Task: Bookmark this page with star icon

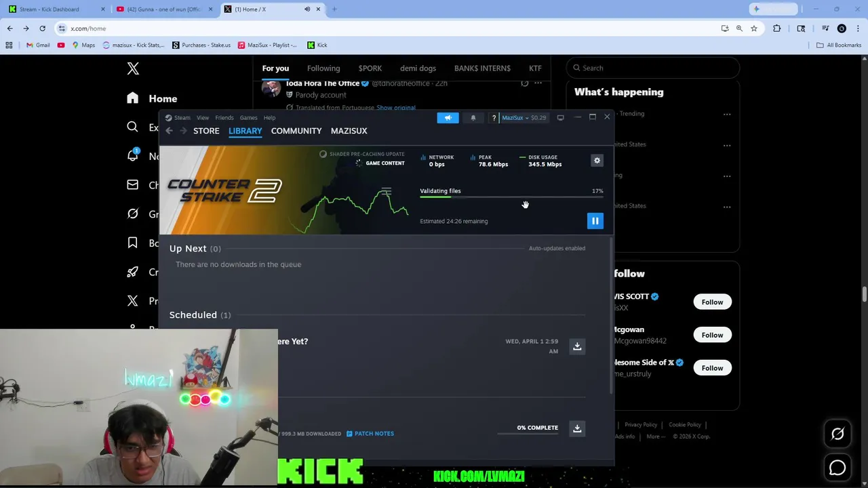Action: [753, 28]
